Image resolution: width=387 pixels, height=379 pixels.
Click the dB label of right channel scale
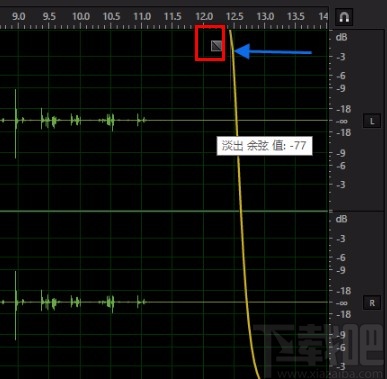pos(341,219)
